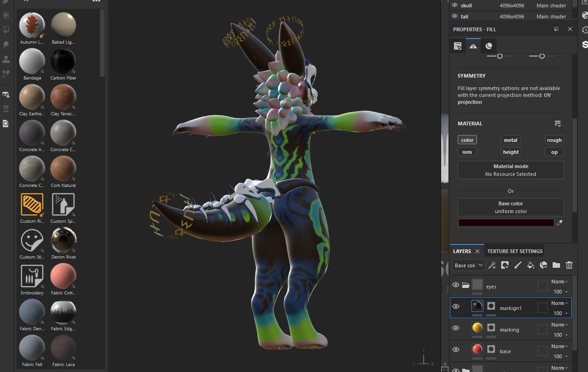Viewport: 588px width, 372px height.
Task: Change the blend mode of marking layer
Action: tap(560, 325)
